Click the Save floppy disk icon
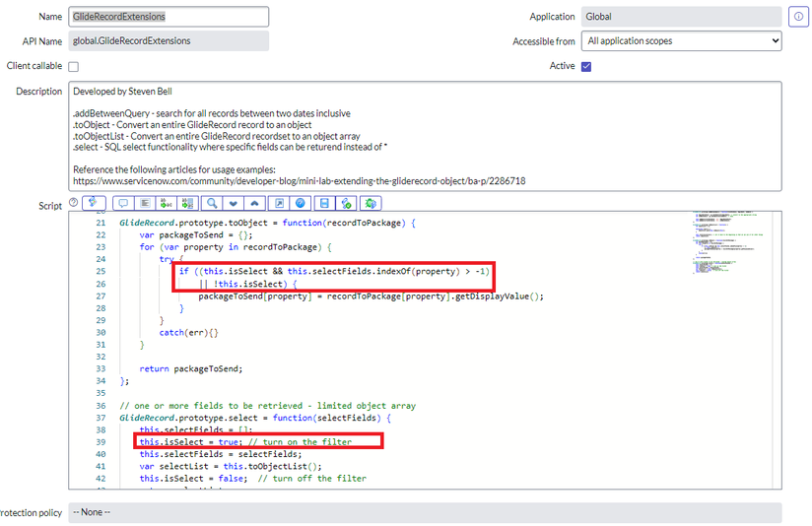The width and height of the screenshot is (812, 526). 324,204
